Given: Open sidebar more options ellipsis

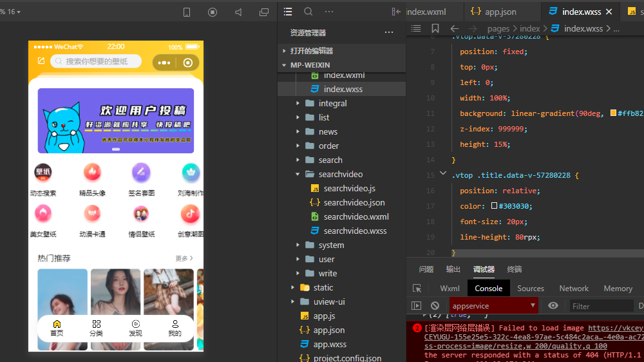Looking at the screenshot, I should [x=329, y=12].
